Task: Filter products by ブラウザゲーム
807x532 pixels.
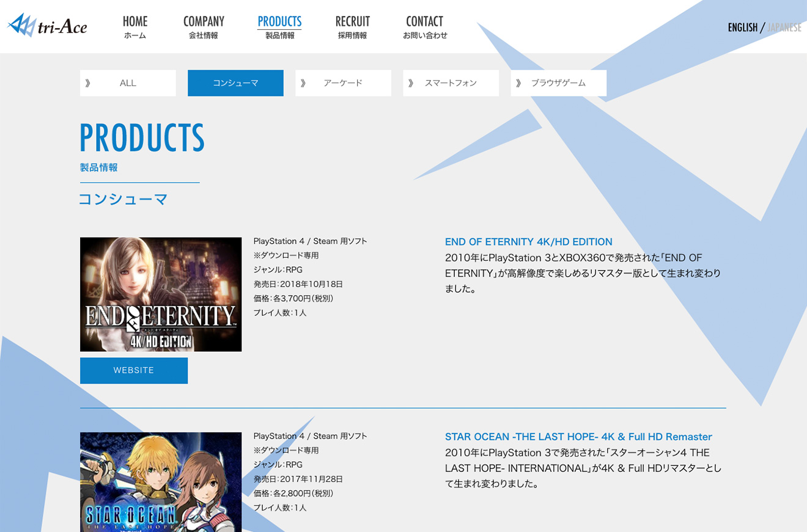Action: (x=558, y=83)
